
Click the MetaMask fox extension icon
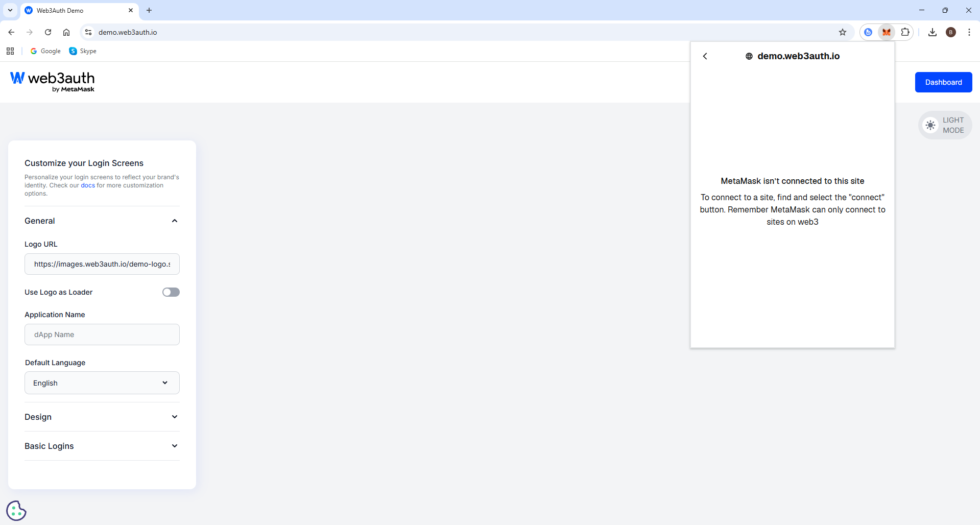point(887,32)
